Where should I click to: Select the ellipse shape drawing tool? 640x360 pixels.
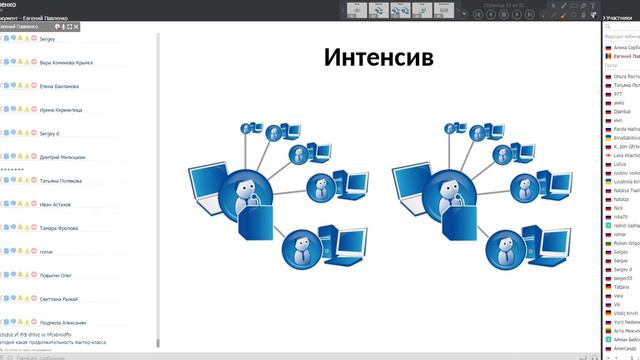(573, 15)
